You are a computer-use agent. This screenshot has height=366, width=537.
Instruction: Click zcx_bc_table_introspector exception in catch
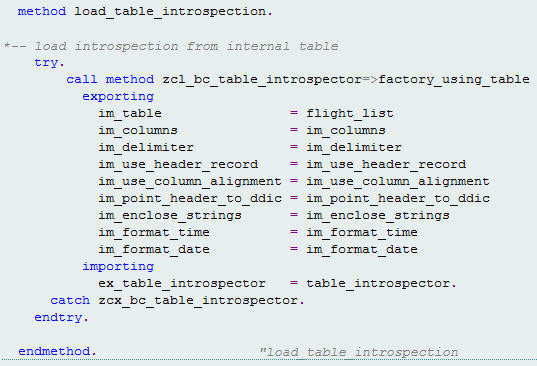(198, 301)
